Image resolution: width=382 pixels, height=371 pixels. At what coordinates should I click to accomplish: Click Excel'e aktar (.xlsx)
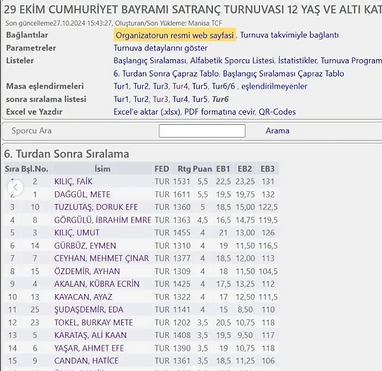click(x=147, y=112)
